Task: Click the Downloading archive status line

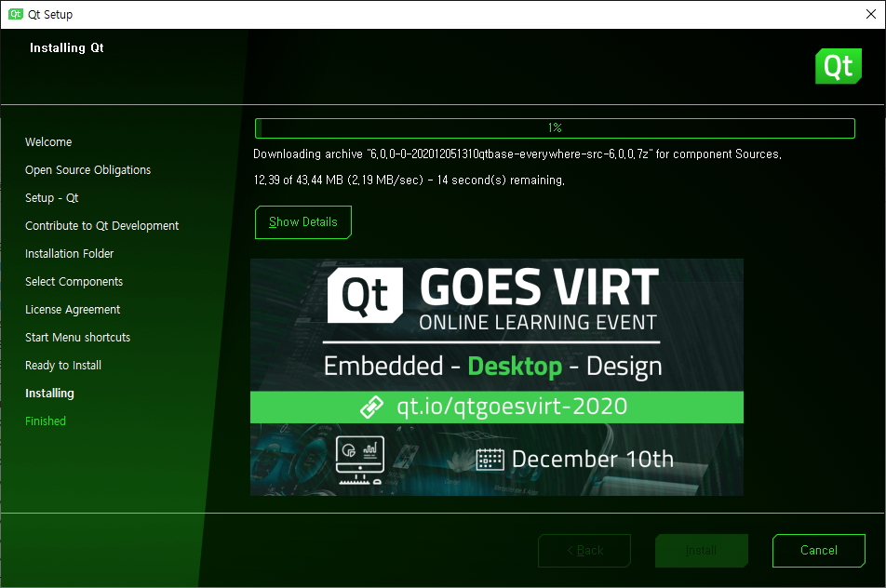Action: [x=517, y=154]
